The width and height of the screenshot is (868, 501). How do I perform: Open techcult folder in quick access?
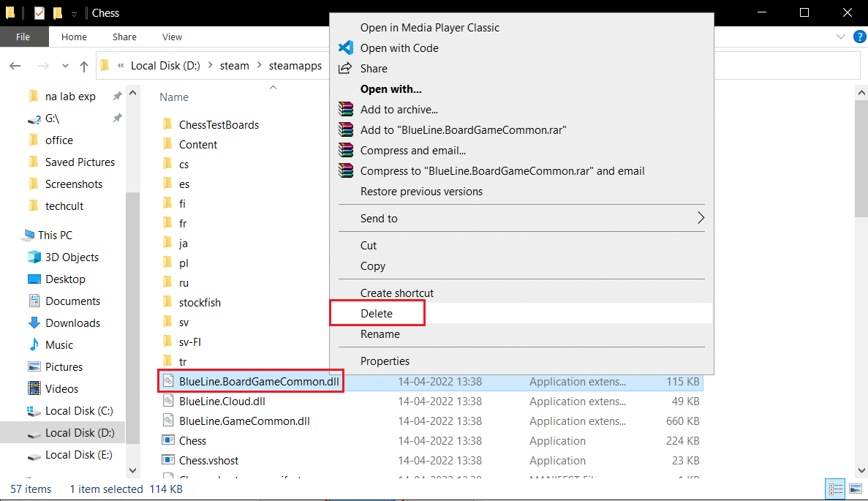pyautogui.click(x=64, y=206)
